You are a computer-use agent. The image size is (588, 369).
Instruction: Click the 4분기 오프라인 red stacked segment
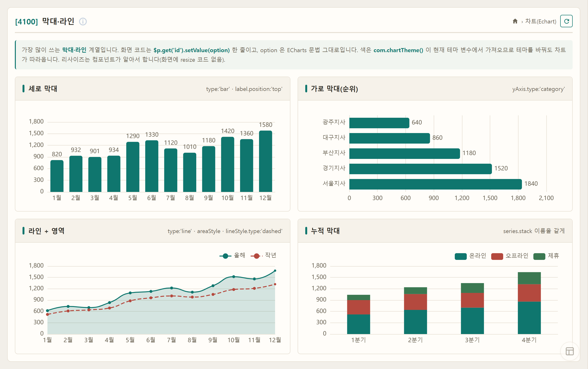529,293
